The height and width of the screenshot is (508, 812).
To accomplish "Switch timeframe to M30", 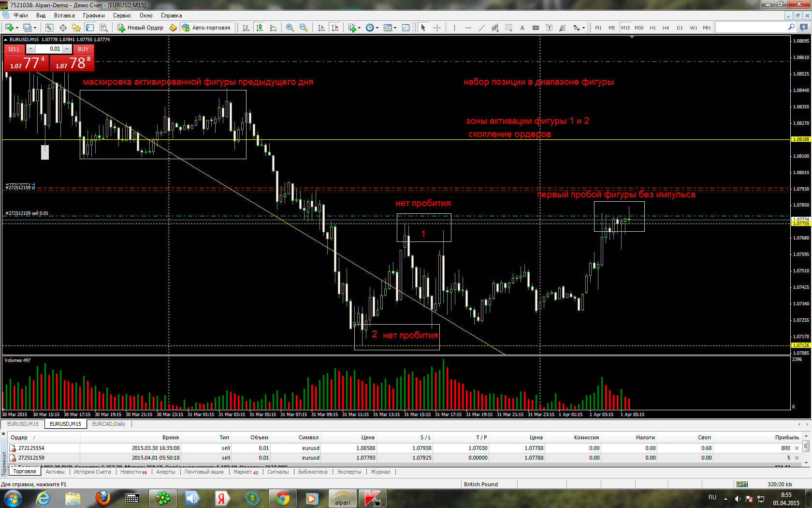I will (639, 28).
